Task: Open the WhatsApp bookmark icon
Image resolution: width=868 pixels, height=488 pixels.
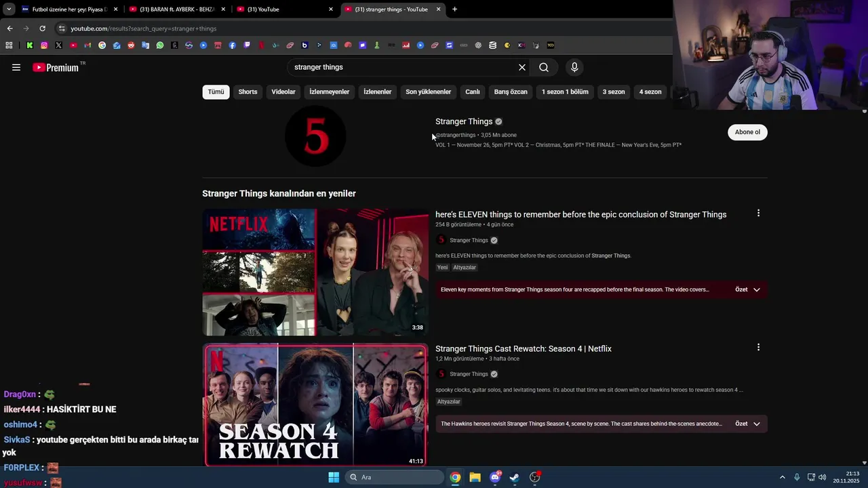Action: point(160,45)
